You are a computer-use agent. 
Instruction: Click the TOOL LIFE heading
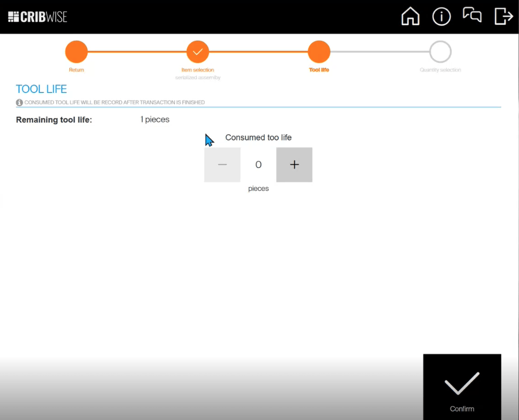pyautogui.click(x=41, y=89)
